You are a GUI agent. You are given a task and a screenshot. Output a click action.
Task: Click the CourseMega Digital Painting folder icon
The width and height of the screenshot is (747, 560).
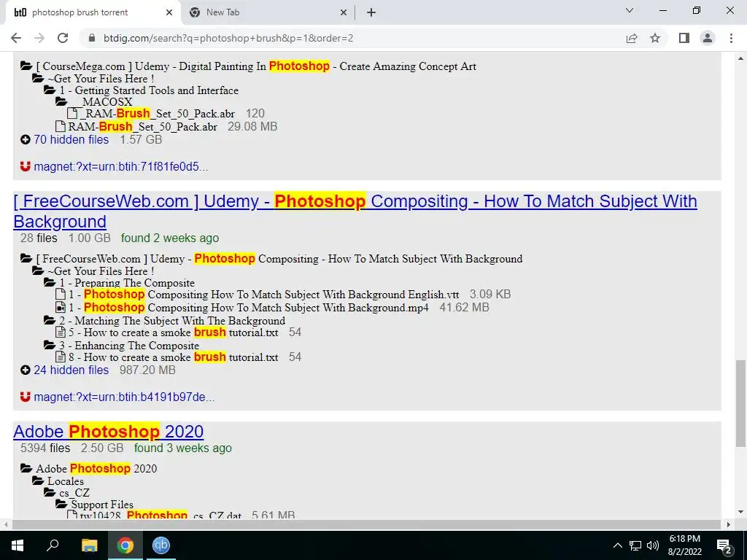click(x=26, y=66)
